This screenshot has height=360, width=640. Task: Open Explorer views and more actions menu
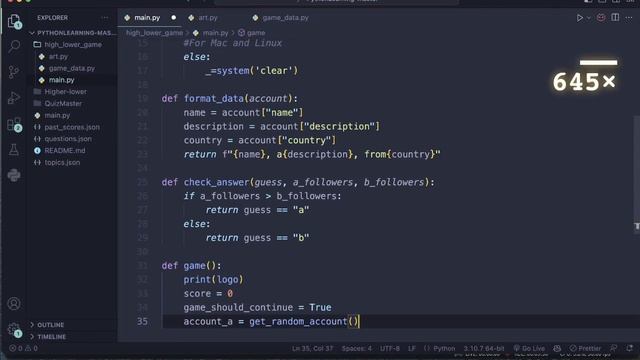click(105, 18)
